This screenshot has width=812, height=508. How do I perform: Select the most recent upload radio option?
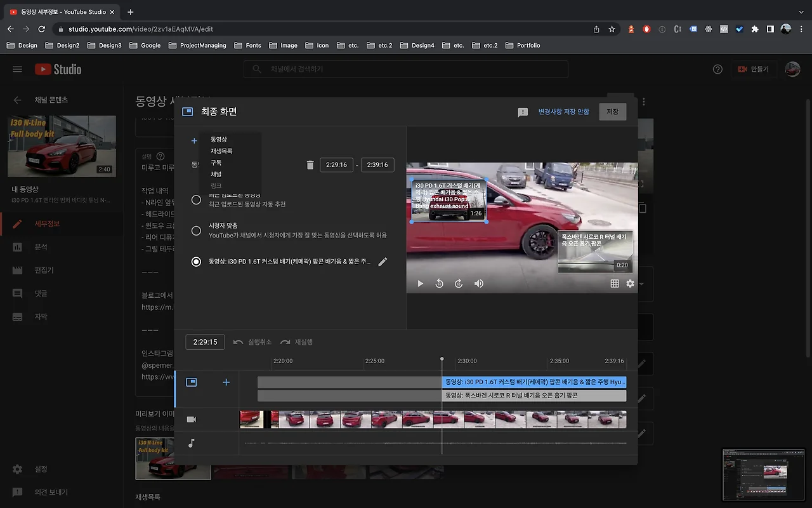(196, 199)
